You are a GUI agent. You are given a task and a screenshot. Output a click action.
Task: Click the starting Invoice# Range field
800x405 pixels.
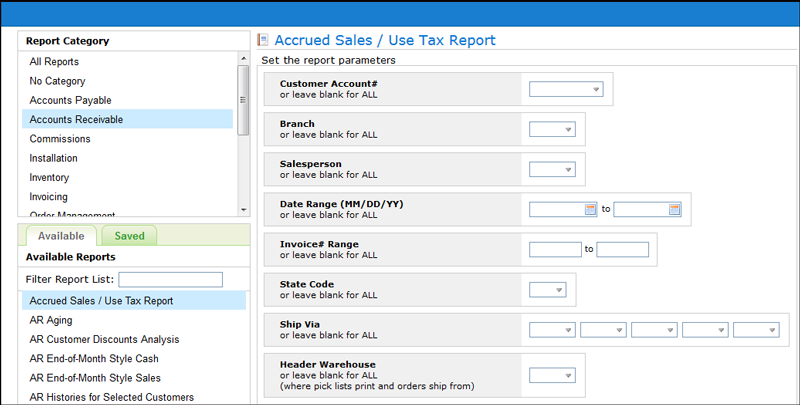[x=555, y=249]
